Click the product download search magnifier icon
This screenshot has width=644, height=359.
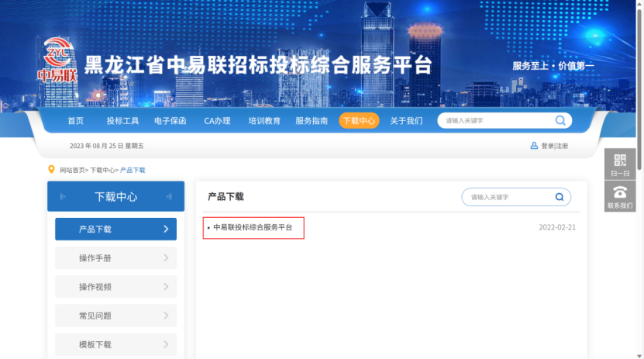(559, 197)
